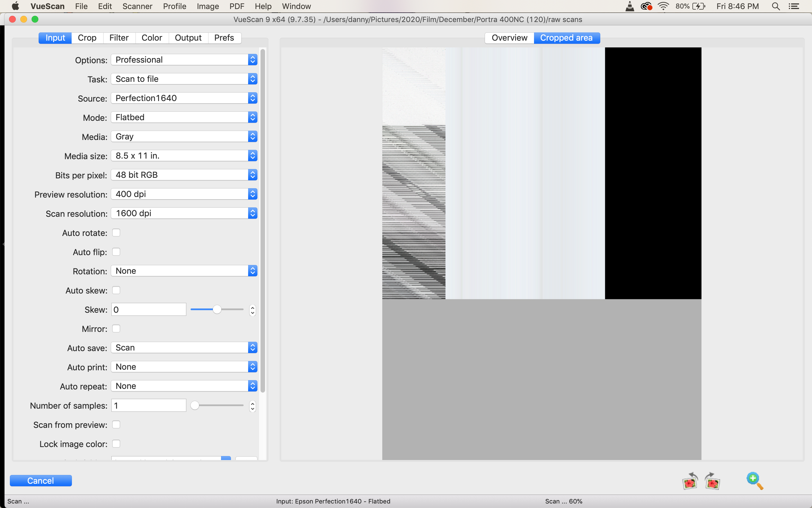The width and height of the screenshot is (812, 508).
Task: Click the zoom in magnifier icon
Action: pos(754,481)
